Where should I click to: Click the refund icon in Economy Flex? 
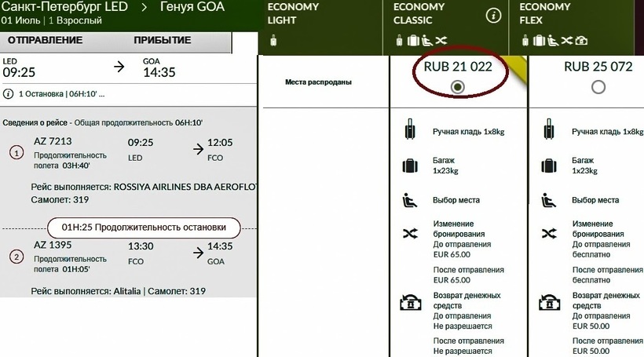click(x=547, y=303)
